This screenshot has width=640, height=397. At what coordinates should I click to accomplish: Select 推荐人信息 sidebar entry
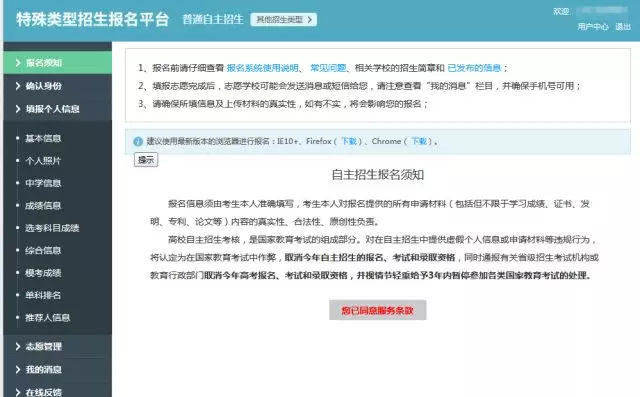click(47, 317)
